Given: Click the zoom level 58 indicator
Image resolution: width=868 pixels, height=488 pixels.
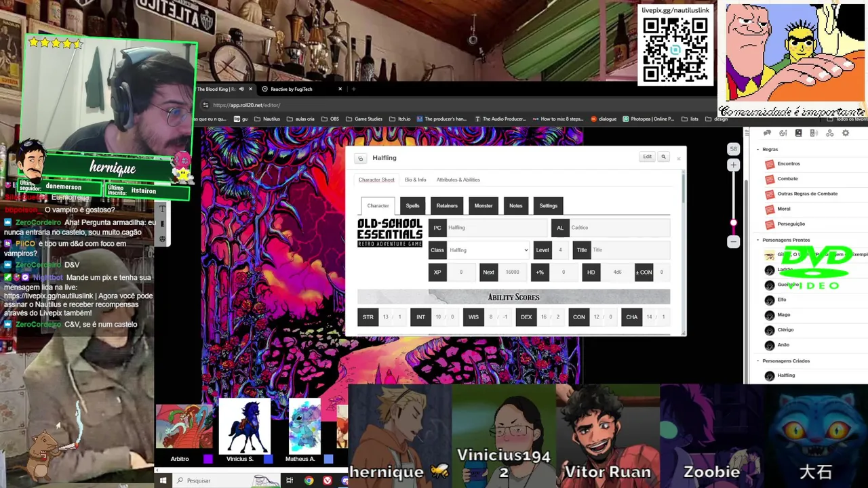Looking at the screenshot, I should tap(733, 148).
